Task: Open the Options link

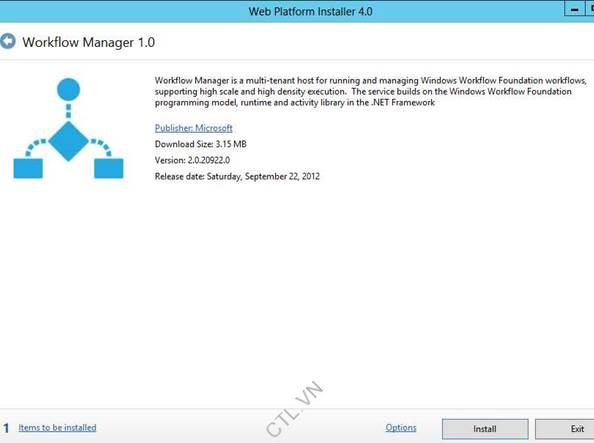Action: pyautogui.click(x=401, y=427)
